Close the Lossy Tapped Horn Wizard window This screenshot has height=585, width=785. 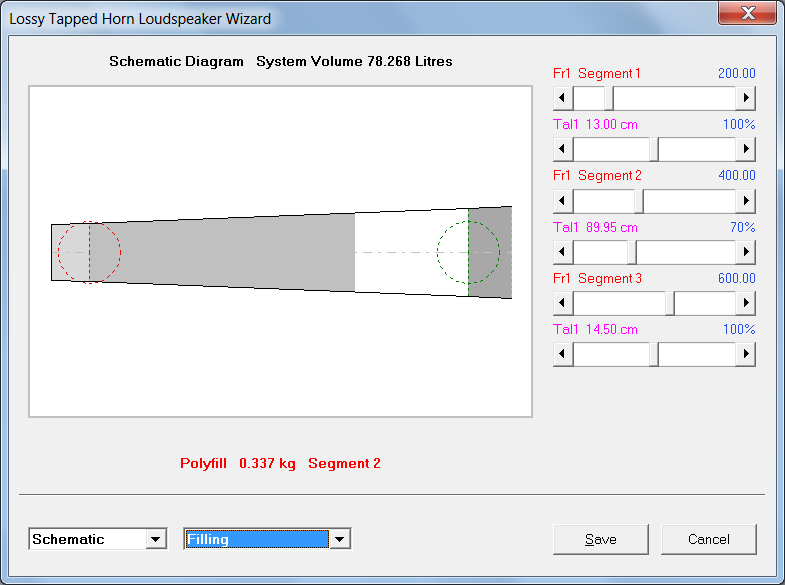coord(747,13)
